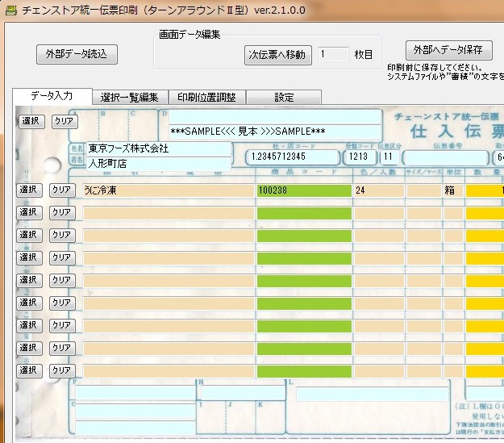Open the 設定 tab
Image resolution: width=504 pixels, height=443 pixels.
tap(284, 98)
